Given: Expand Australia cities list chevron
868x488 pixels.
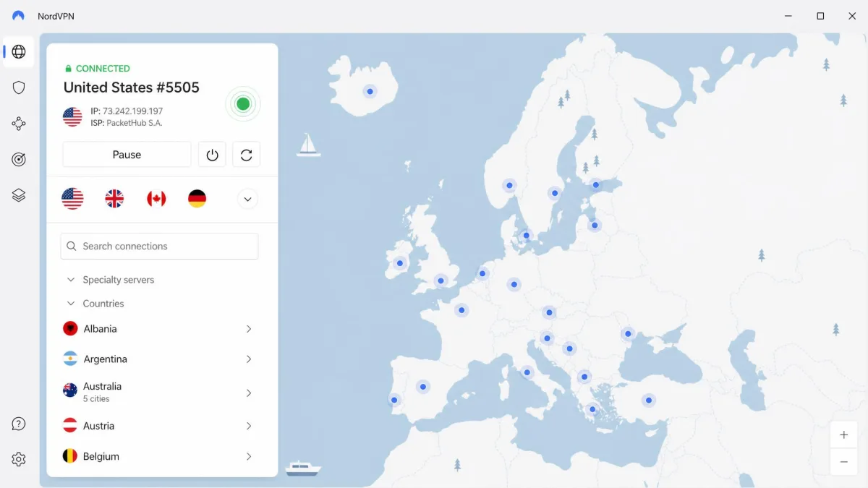Looking at the screenshot, I should click(x=248, y=393).
